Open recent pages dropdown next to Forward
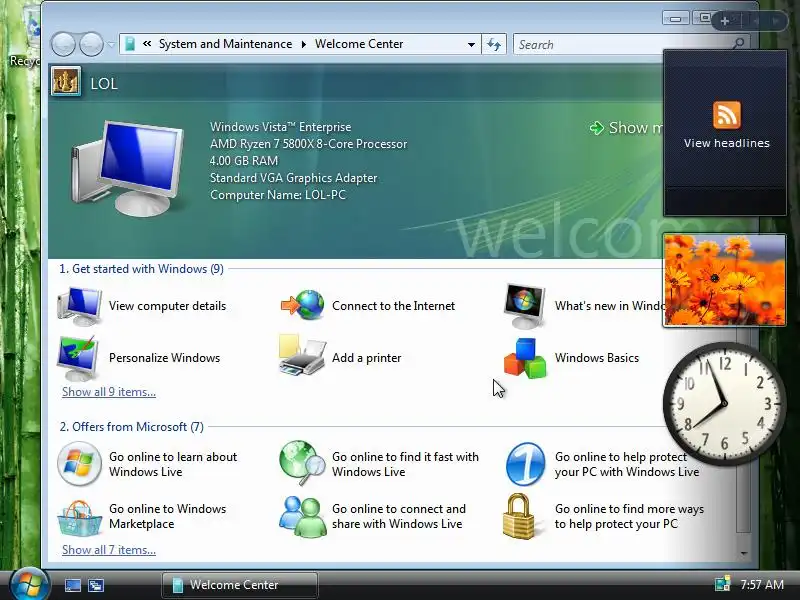The width and height of the screenshot is (800, 600). 111,45
